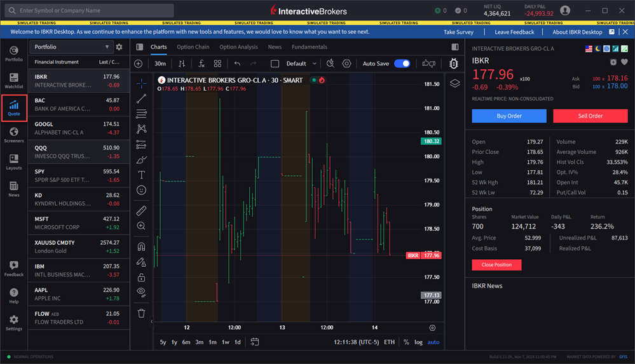Select the text annotation tool
The width and height of the screenshot is (635, 364).
click(141, 175)
